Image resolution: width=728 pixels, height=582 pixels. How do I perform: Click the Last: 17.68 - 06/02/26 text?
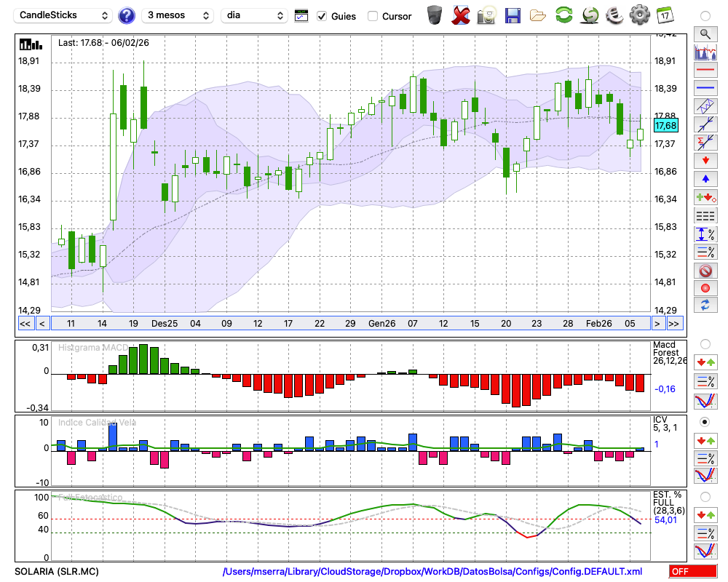[103, 43]
